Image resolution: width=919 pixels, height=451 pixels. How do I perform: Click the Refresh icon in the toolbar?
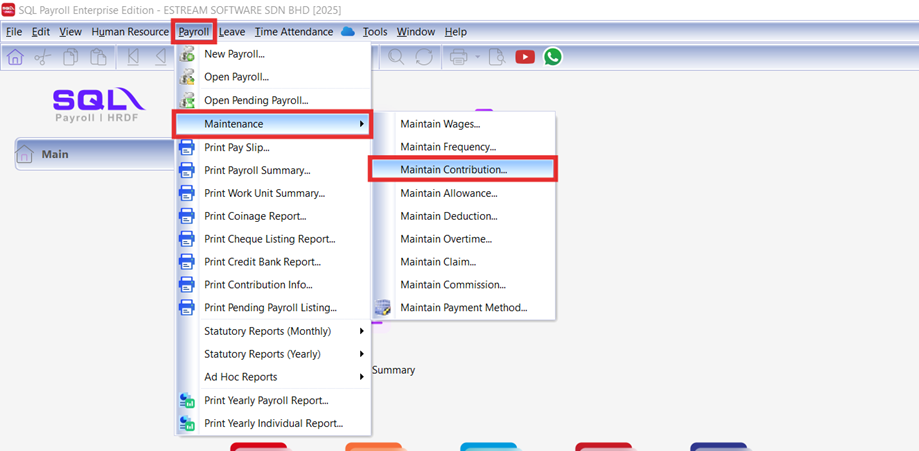click(x=424, y=57)
